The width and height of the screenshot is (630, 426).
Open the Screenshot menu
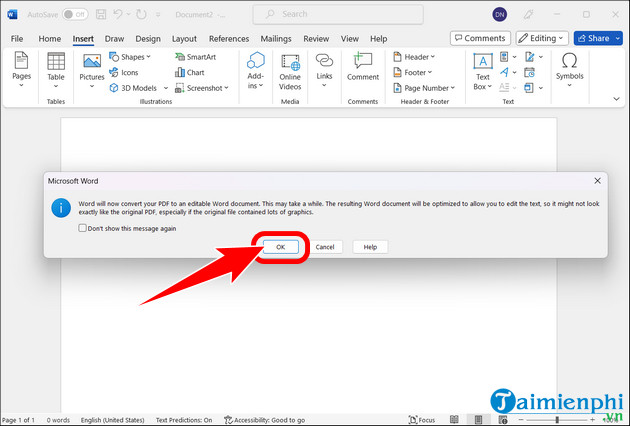point(202,88)
